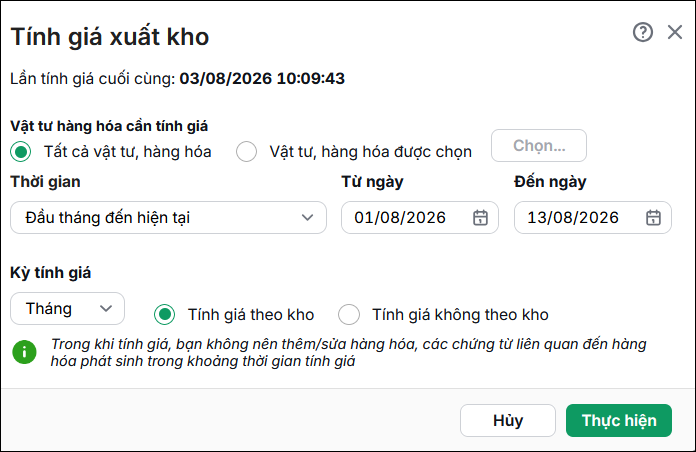The image size is (696, 452).
Task: Expand the Thời gian dropdown
Action: 168,218
